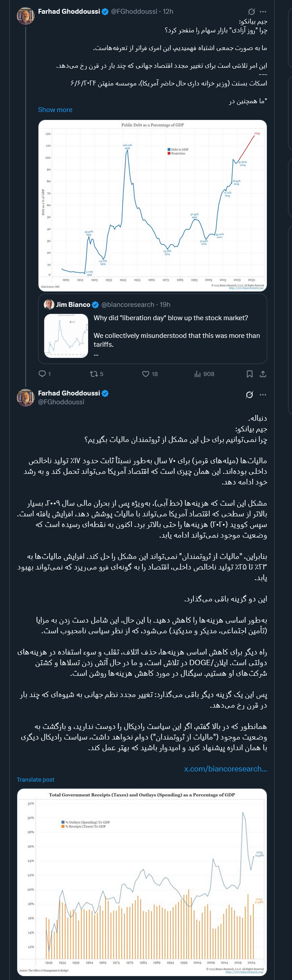The width and height of the screenshot is (292, 980).
Task: Bookmark the first post
Action: tap(250, 374)
